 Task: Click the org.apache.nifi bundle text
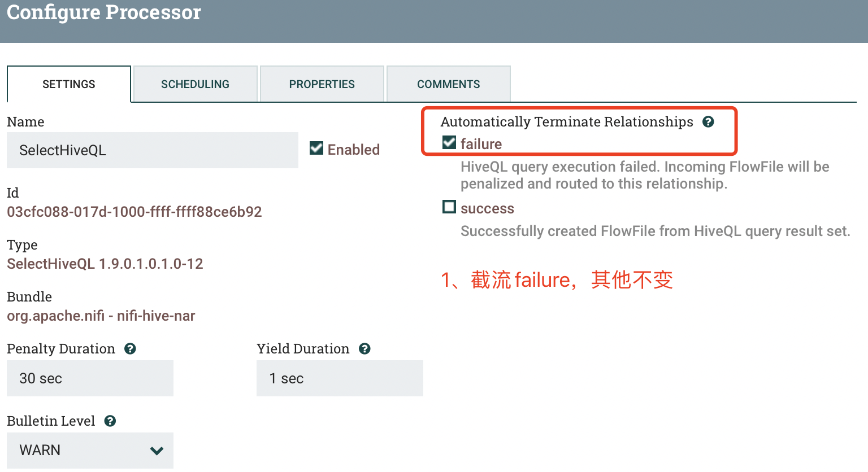point(101,316)
